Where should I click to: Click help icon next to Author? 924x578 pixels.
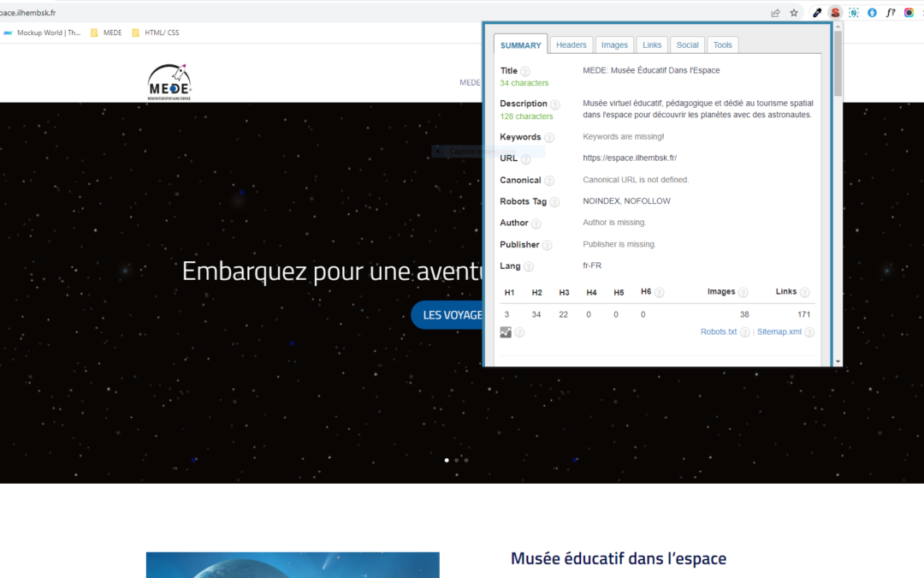[536, 223]
